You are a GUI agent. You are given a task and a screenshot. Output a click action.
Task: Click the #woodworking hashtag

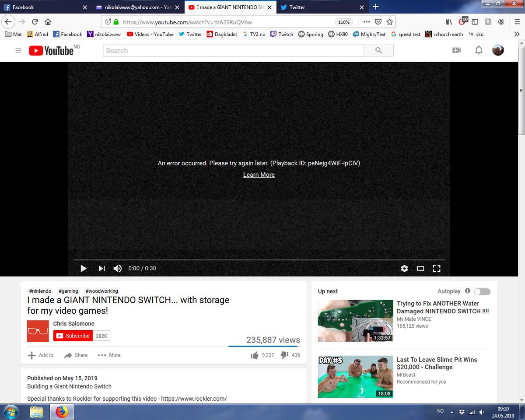pyautogui.click(x=101, y=291)
